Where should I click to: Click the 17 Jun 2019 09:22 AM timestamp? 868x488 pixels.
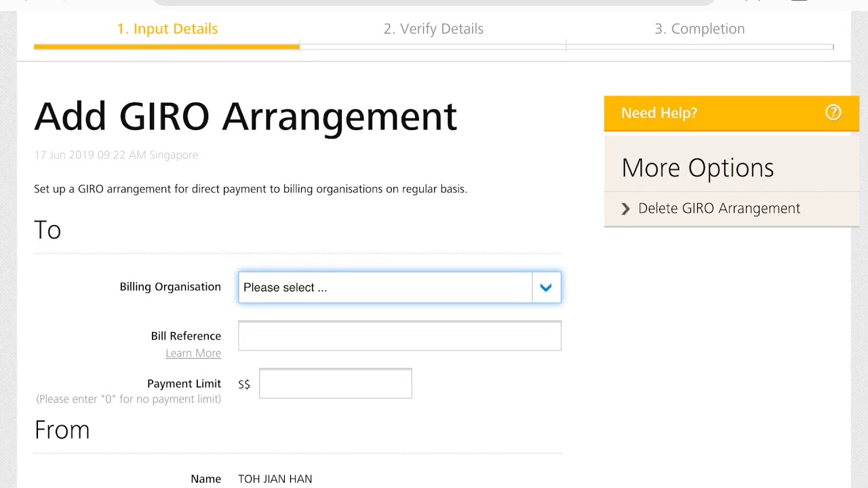click(x=116, y=155)
